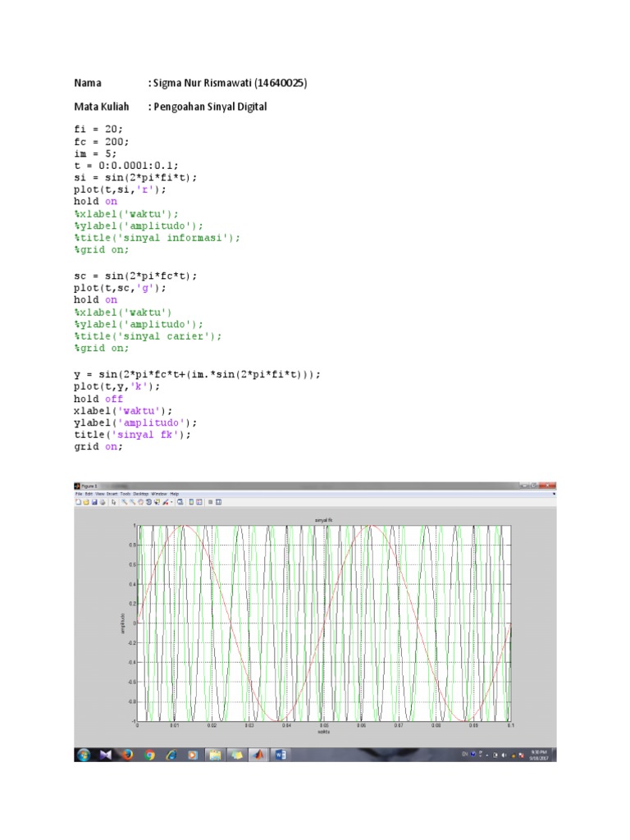Open the Tools menu in Figure 1

pos(126,494)
